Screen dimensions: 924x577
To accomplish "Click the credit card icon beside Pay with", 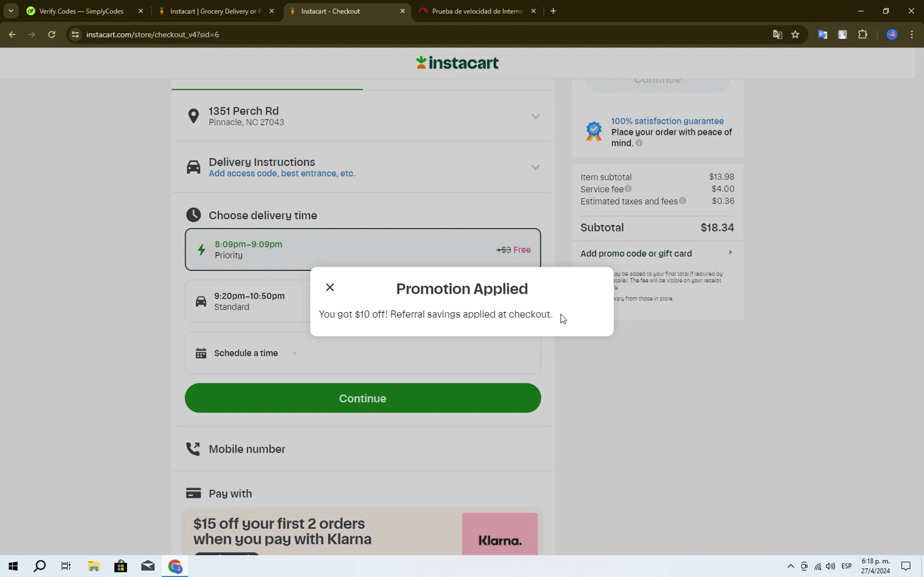I will [x=193, y=493].
